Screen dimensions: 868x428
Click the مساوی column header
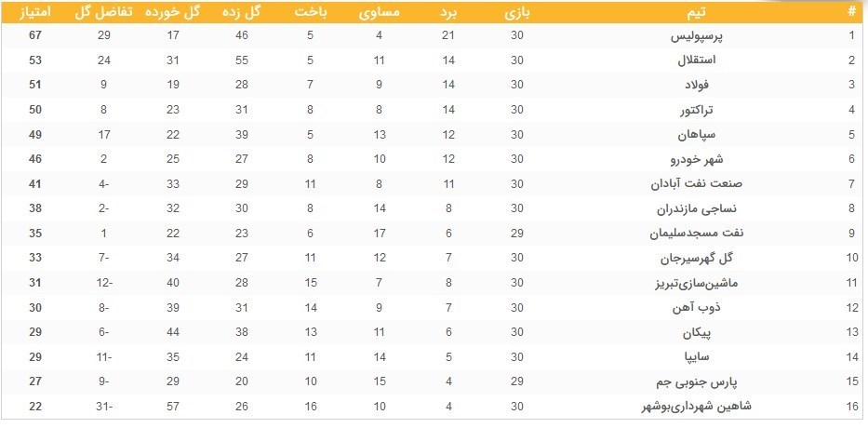pos(380,13)
